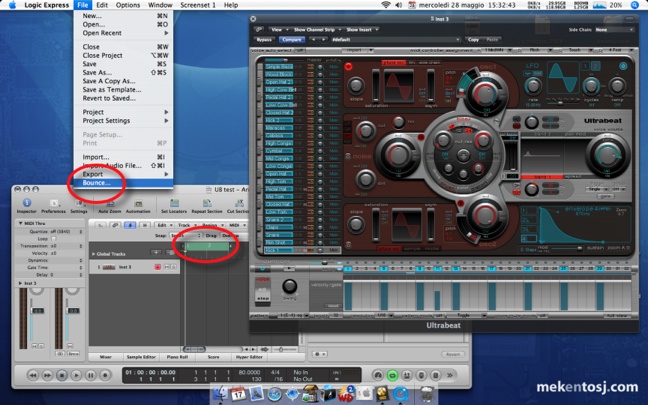
Task: Toggle the Bypass button in the plugin window
Action: click(x=264, y=40)
